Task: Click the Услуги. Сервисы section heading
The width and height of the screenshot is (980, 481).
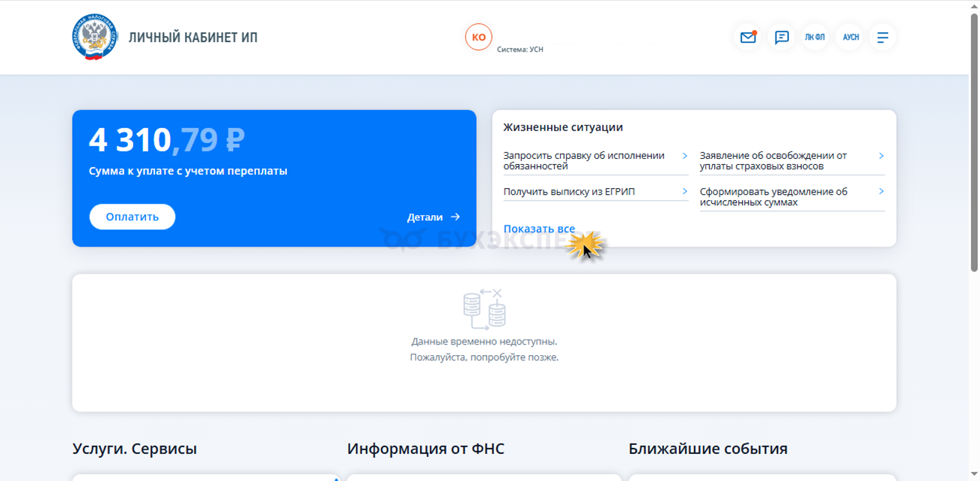Action: tap(135, 449)
